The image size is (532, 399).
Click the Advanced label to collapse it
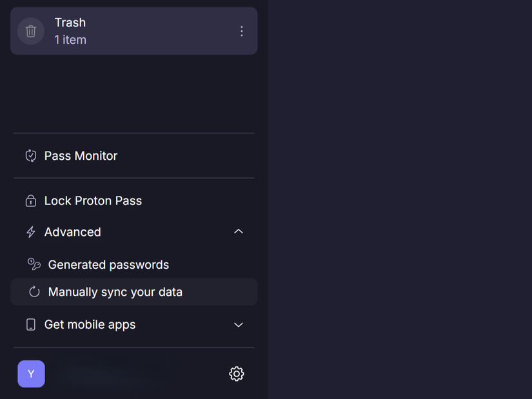point(72,232)
